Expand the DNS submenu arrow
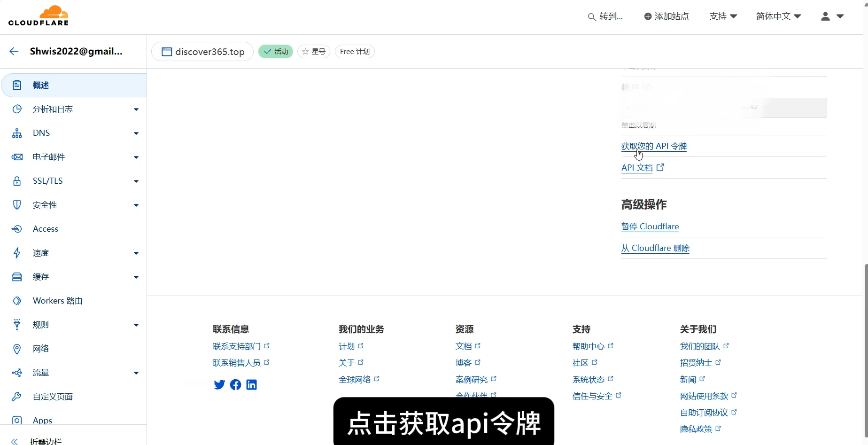 pos(136,133)
